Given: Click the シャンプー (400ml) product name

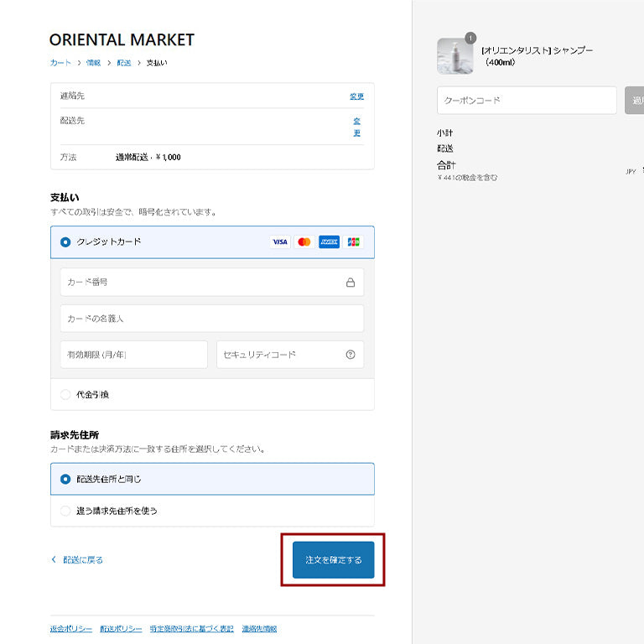Looking at the screenshot, I should [x=538, y=56].
